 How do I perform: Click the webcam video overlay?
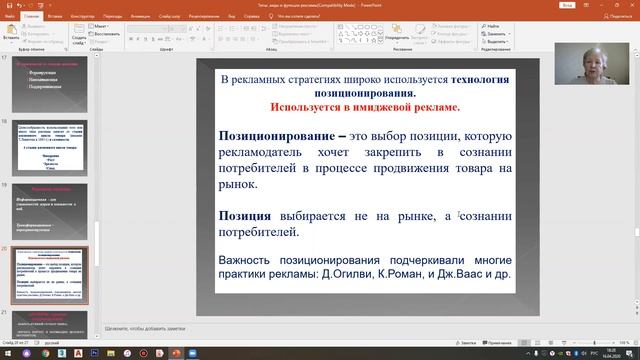tap(592, 64)
